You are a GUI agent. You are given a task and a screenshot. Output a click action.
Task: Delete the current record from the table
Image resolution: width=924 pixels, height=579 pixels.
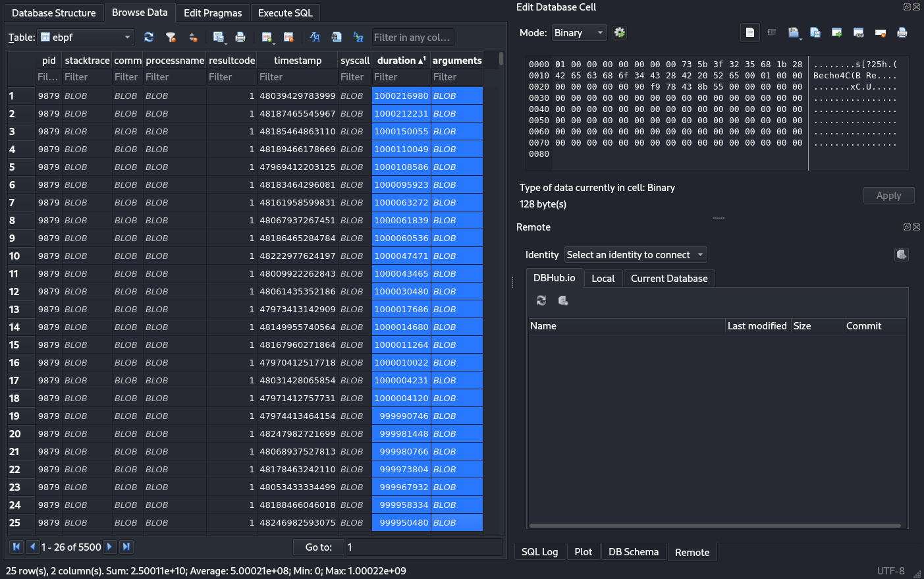click(288, 37)
